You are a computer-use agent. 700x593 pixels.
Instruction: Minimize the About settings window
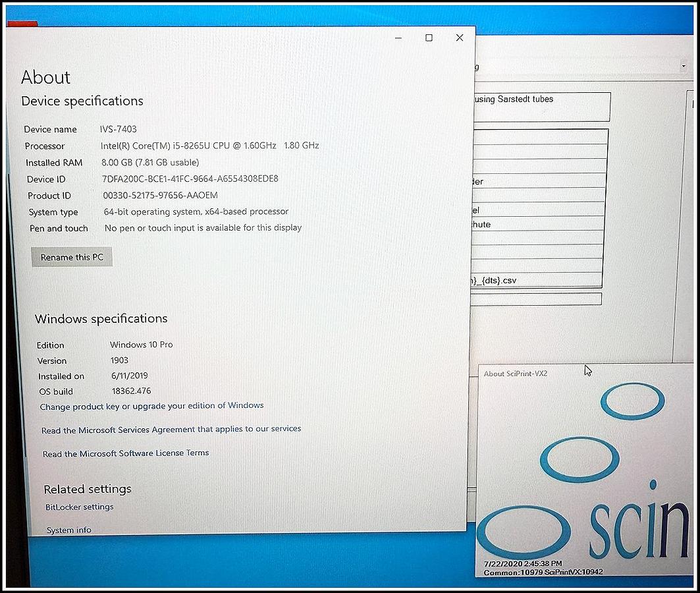[x=398, y=38]
